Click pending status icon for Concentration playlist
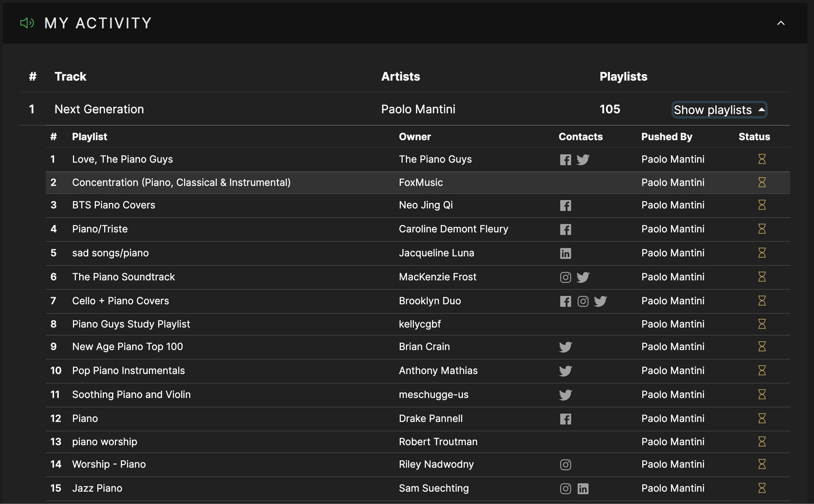This screenshot has width=814, height=504. point(762,182)
